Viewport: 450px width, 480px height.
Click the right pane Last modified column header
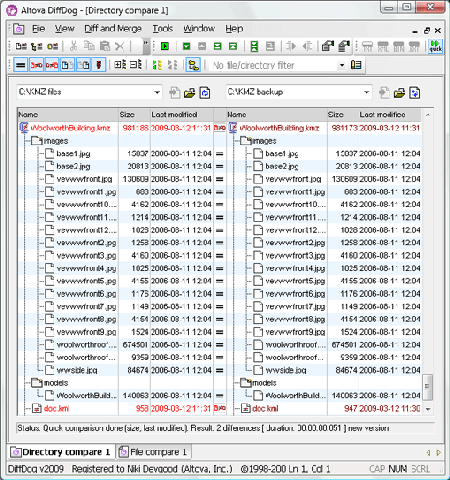pos(390,115)
